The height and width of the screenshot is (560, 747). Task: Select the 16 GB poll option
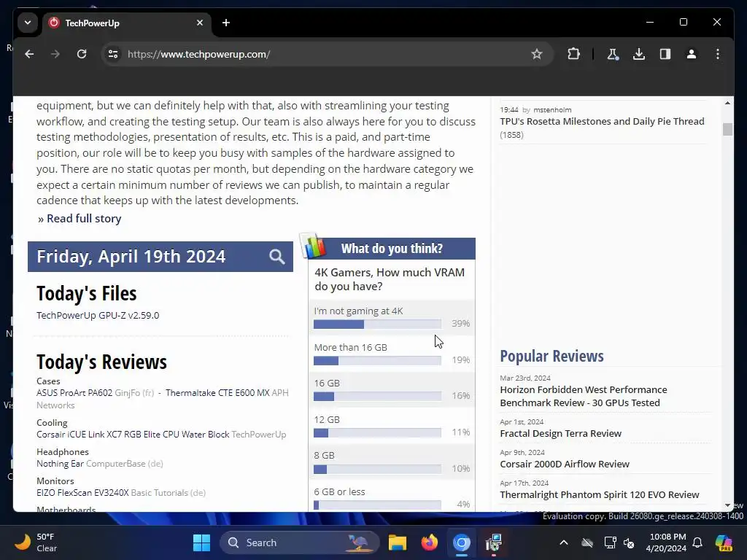tap(327, 383)
